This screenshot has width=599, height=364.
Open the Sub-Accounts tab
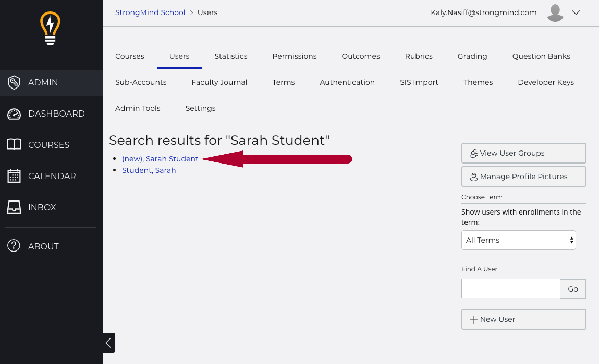pos(141,82)
